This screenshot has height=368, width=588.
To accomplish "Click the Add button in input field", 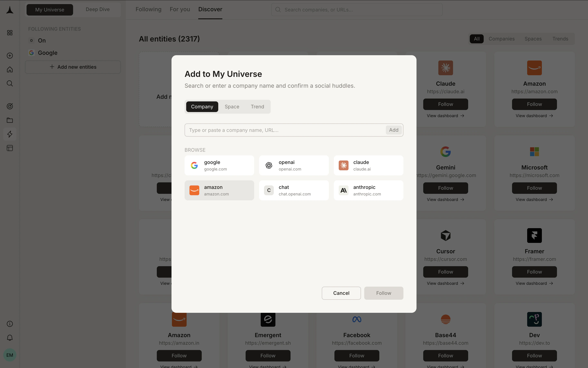I will pyautogui.click(x=394, y=130).
